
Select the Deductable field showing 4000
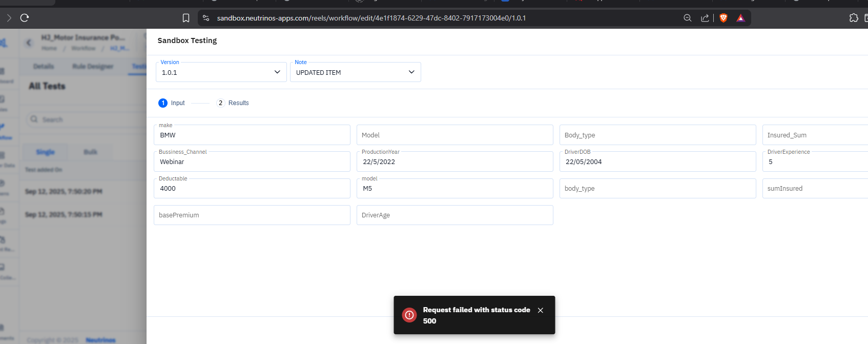(252, 189)
